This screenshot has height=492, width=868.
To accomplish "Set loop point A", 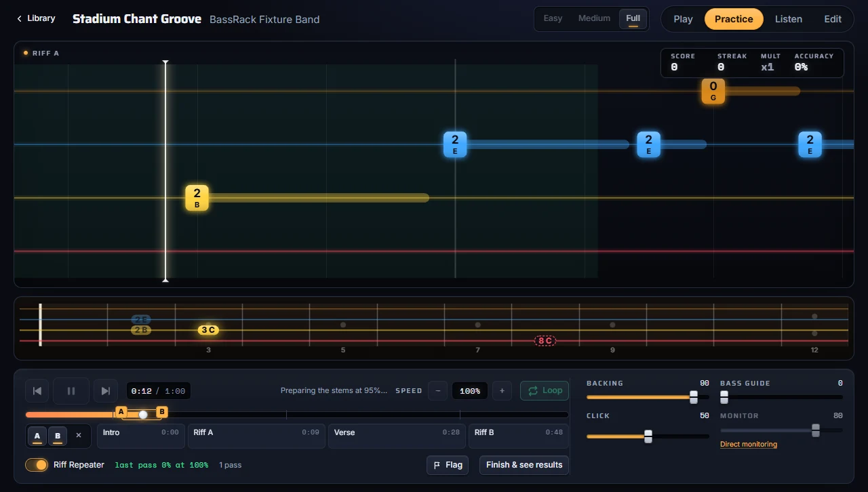I will pyautogui.click(x=37, y=436).
